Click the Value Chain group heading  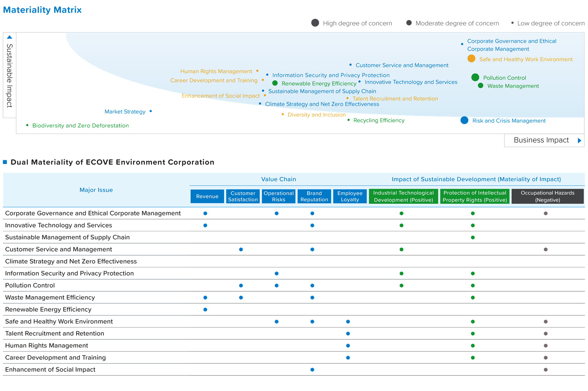[x=278, y=179]
